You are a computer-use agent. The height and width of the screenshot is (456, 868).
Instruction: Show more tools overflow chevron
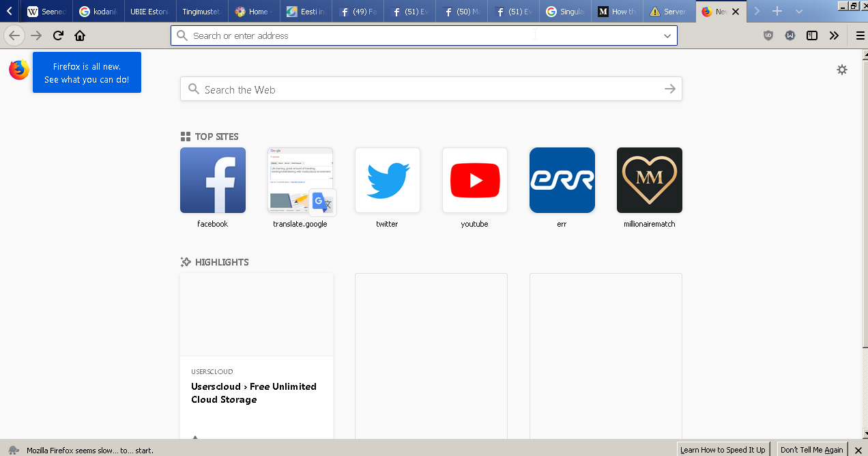(834, 35)
